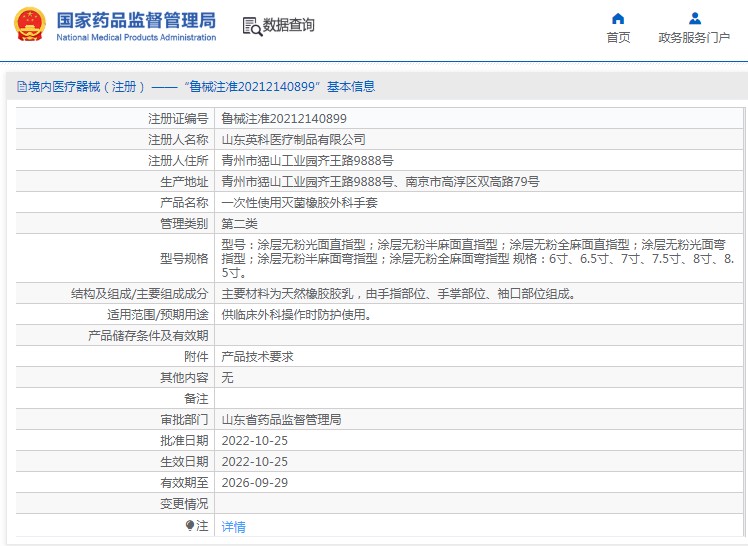
Task: Click the 型号规格 row label
Action: (184, 258)
